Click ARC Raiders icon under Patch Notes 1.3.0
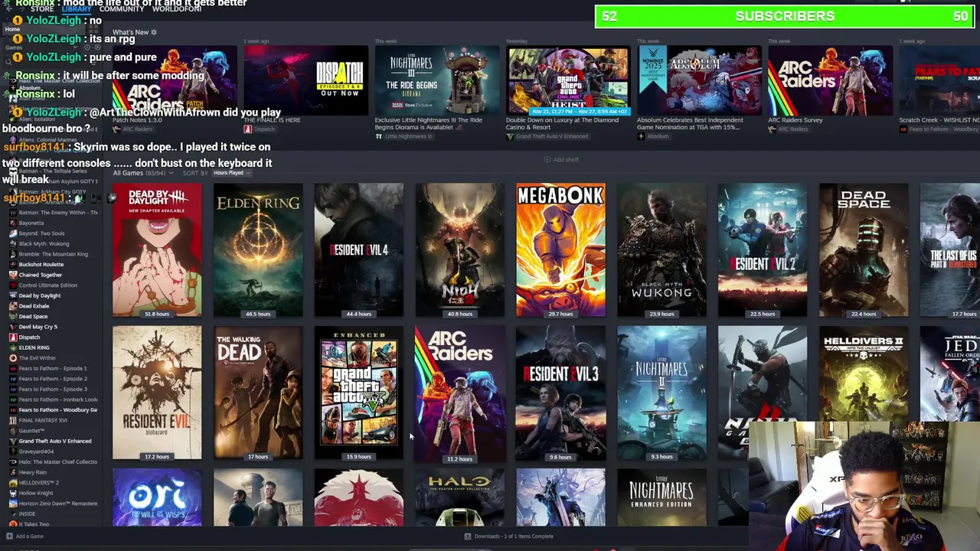980x551 pixels. click(116, 129)
